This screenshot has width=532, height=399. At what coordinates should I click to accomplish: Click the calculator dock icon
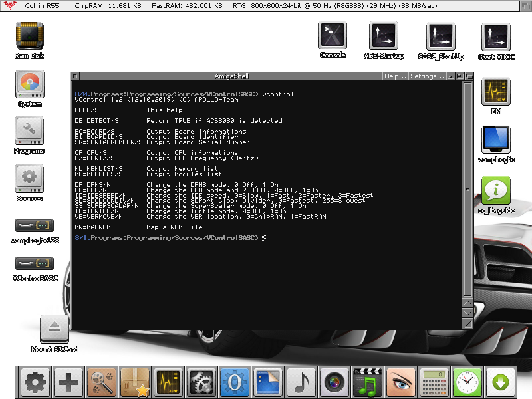coord(434,382)
